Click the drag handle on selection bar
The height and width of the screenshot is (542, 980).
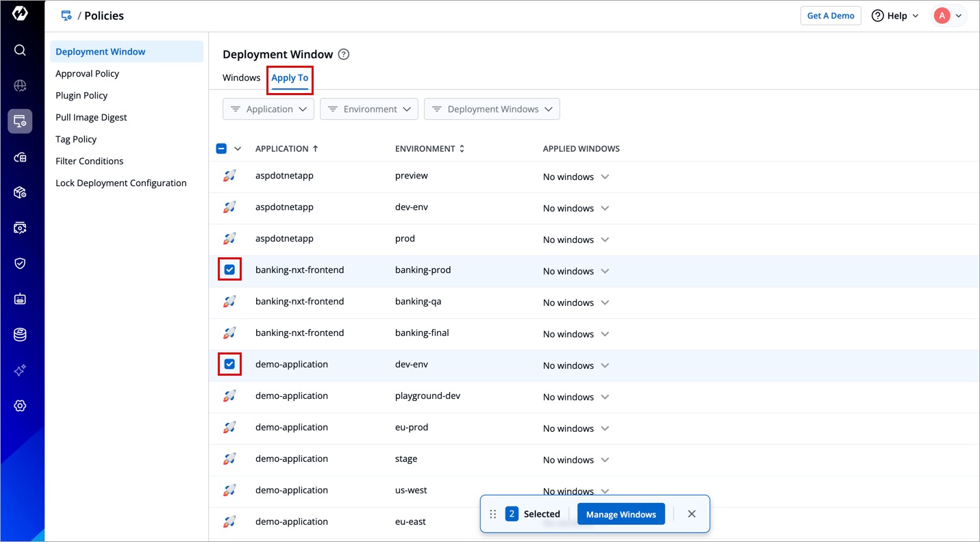coord(493,514)
